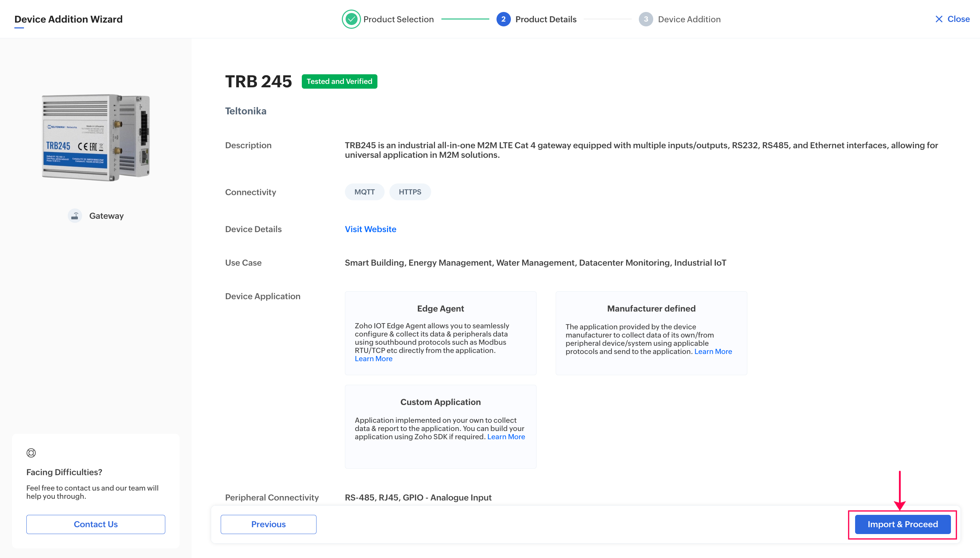Go back with the Previous button
Viewport: 980px width, 558px height.
[269, 524]
